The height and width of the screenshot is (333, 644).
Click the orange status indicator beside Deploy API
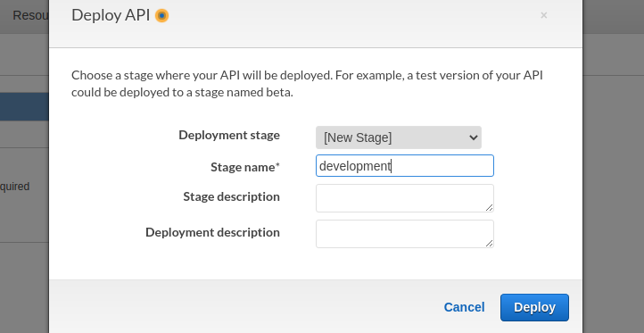point(161,15)
